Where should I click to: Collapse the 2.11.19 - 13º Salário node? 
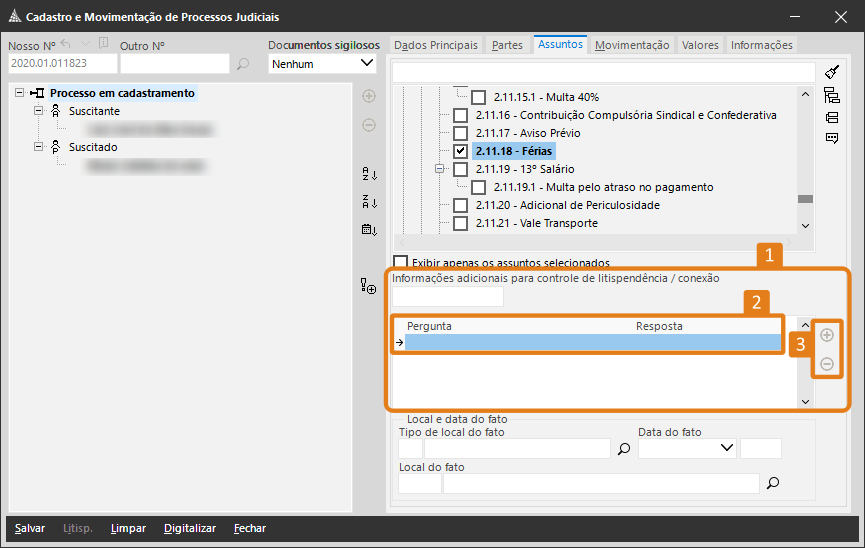pos(439,169)
